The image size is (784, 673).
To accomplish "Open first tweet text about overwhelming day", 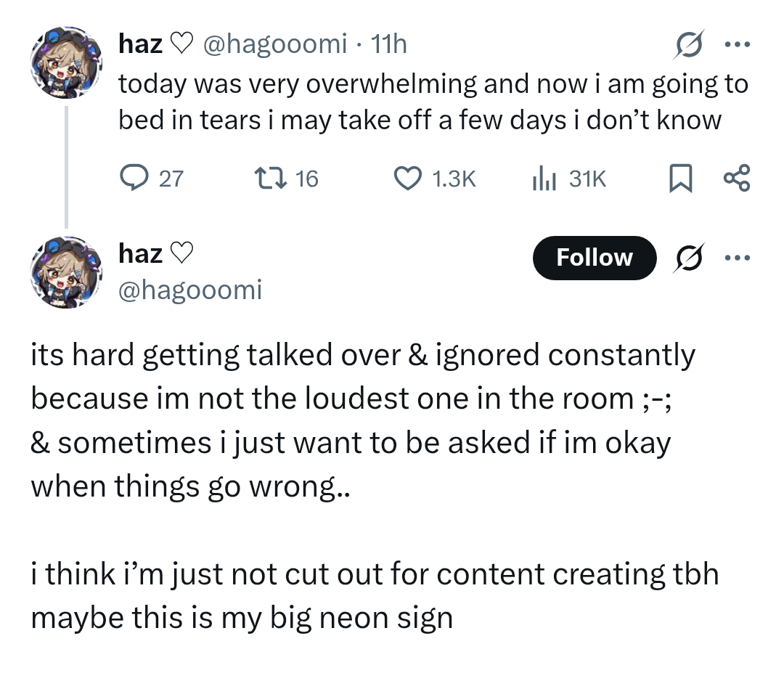I will (x=433, y=102).
